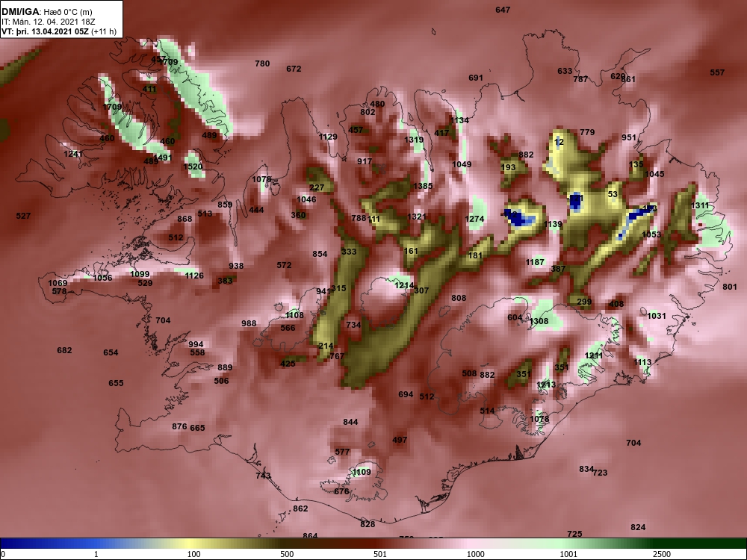Click the map value '527' off the west coast

tap(23, 216)
